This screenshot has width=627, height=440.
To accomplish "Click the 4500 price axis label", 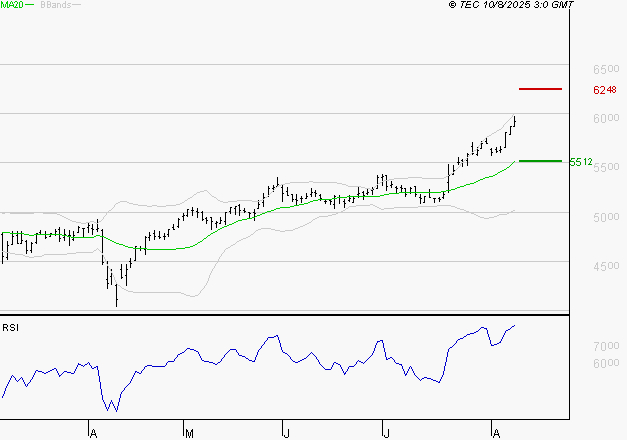I will pos(606,266).
